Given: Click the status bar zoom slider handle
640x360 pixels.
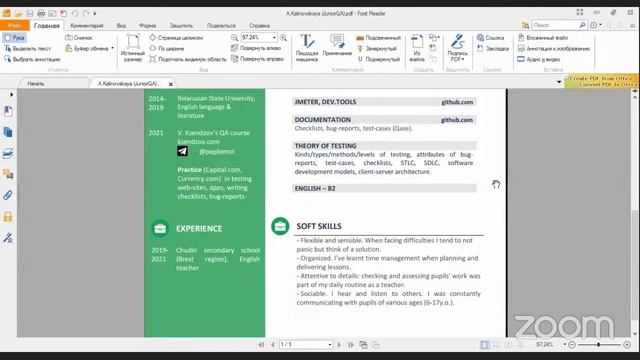Looking at the screenshot, I should [x=598, y=345].
